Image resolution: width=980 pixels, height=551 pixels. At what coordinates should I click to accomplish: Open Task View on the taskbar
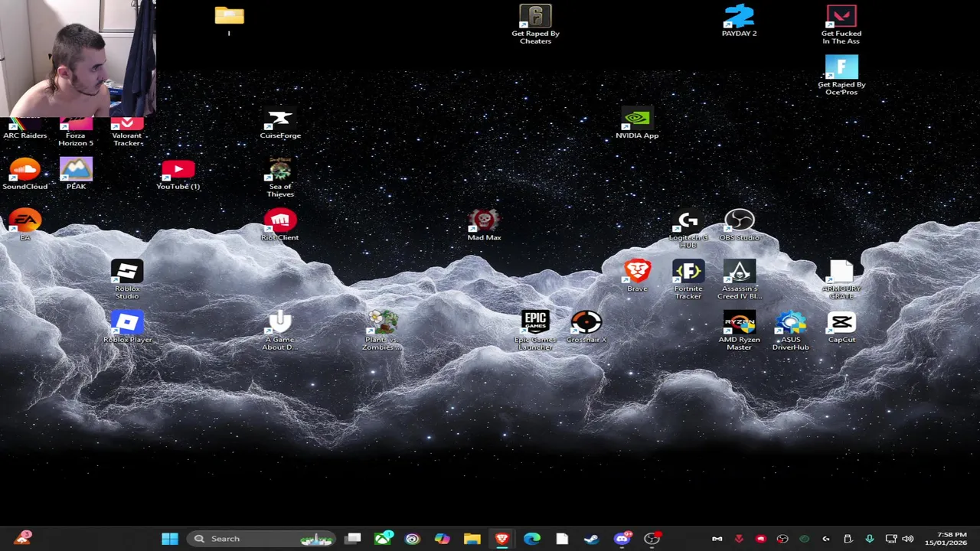point(353,539)
